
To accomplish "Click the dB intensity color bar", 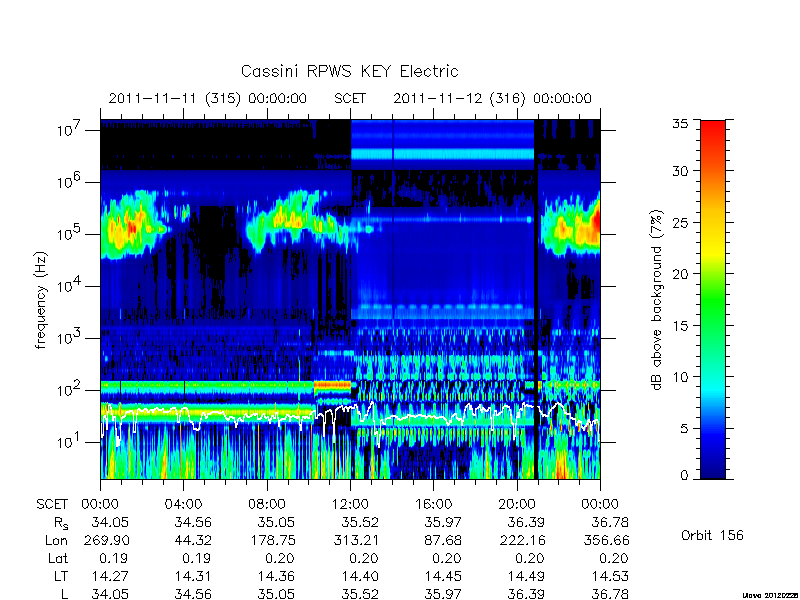I will [713, 299].
